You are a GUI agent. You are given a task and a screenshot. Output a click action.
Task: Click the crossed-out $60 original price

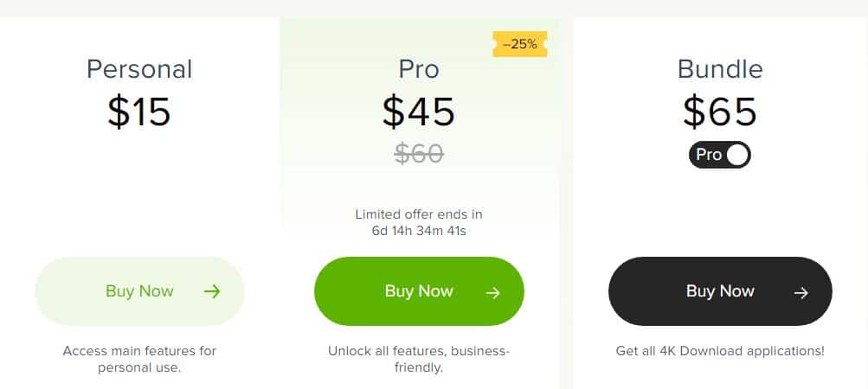419,154
